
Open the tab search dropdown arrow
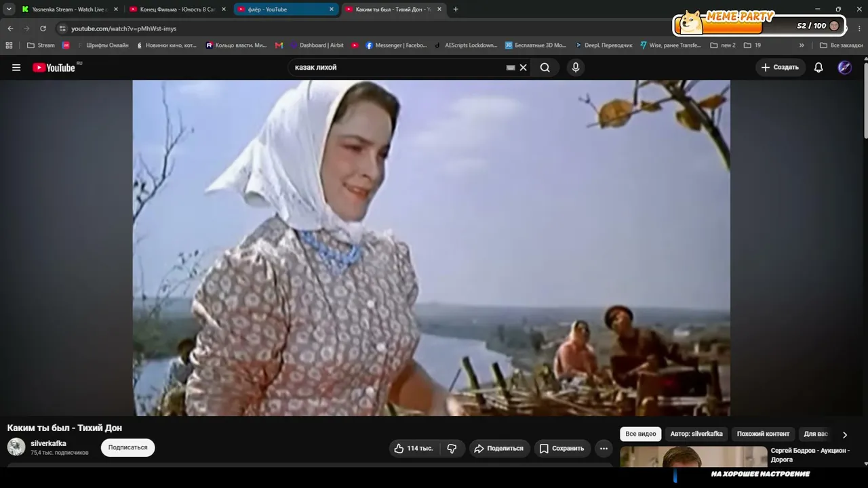click(9, 9)
